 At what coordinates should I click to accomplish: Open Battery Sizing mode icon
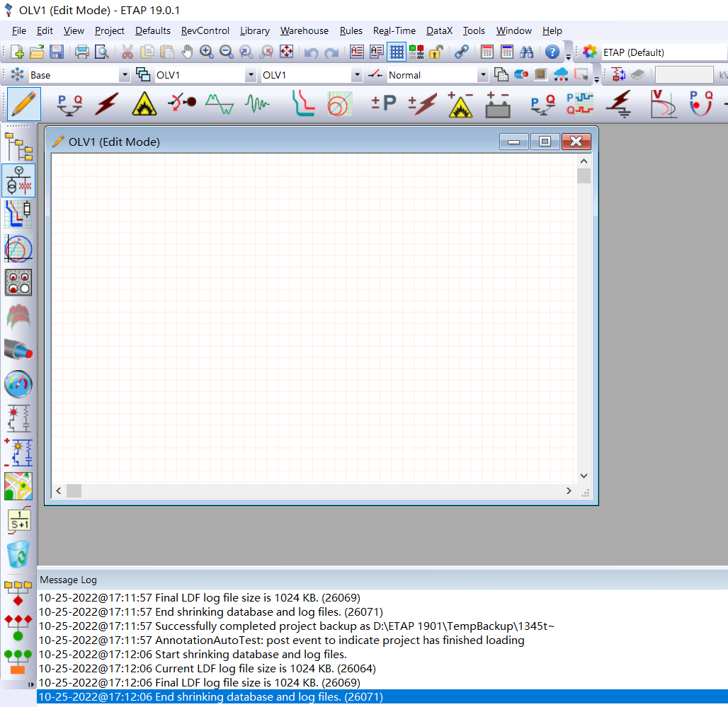[x=498, y=104]
